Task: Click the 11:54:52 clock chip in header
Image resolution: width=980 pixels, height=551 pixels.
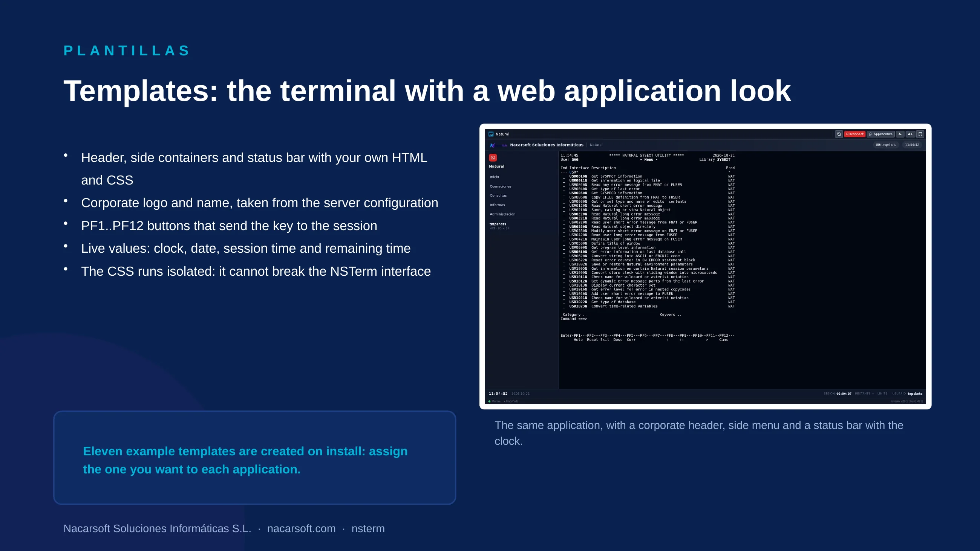Action: (912, 145)
